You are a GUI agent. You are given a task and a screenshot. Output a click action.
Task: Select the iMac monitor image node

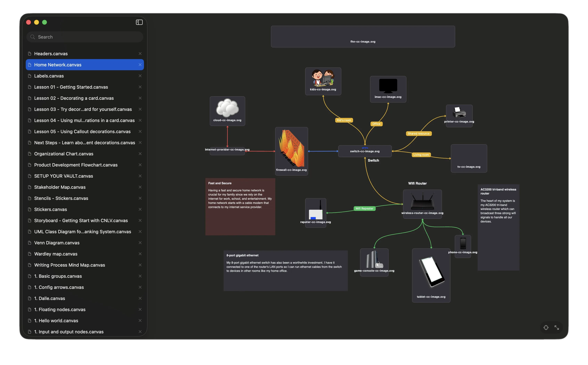[388, 89]
